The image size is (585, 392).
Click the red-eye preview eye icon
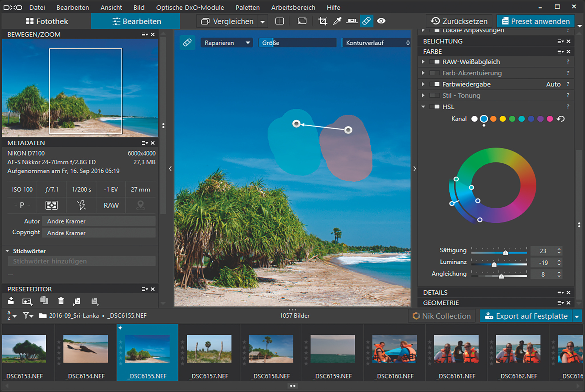pyautogui.click(x=381, y=21)
